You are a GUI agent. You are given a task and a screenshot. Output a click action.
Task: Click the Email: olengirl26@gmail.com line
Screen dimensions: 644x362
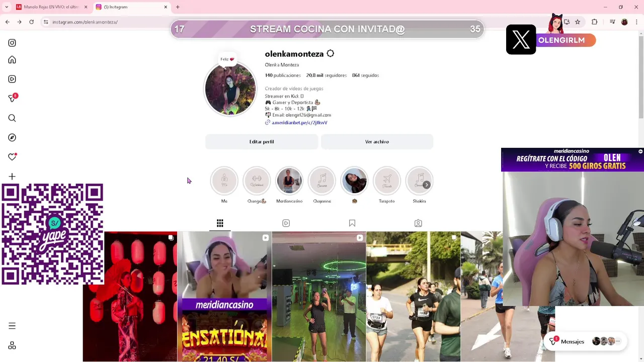tap(298, 115)
